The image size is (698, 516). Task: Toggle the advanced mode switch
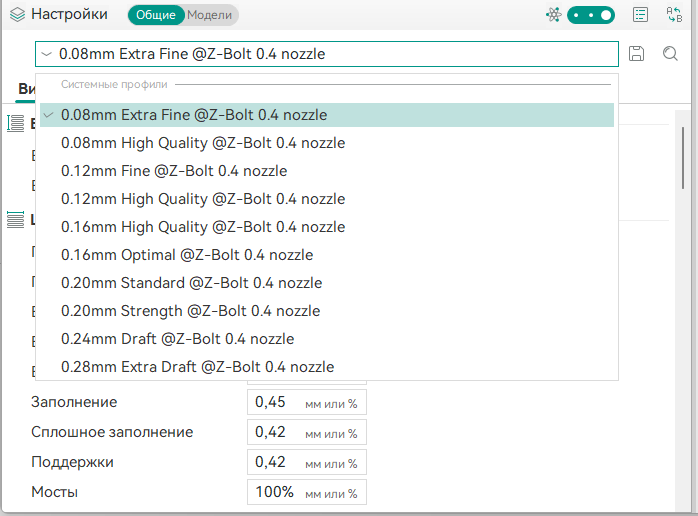591,15
